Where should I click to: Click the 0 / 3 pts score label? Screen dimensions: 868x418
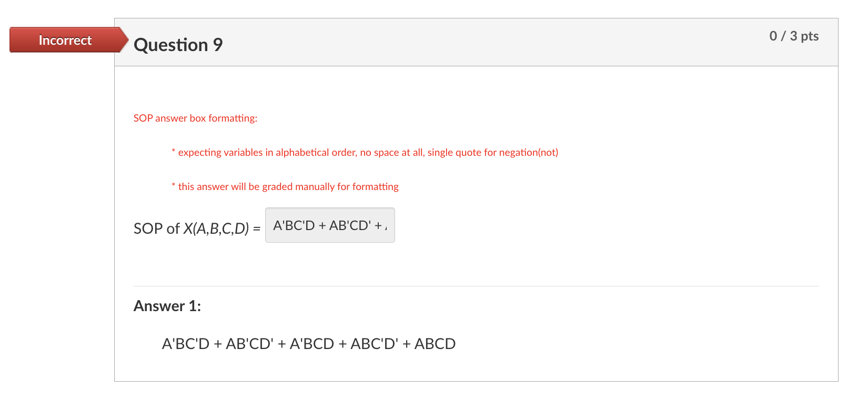click(x=794, y=36)
